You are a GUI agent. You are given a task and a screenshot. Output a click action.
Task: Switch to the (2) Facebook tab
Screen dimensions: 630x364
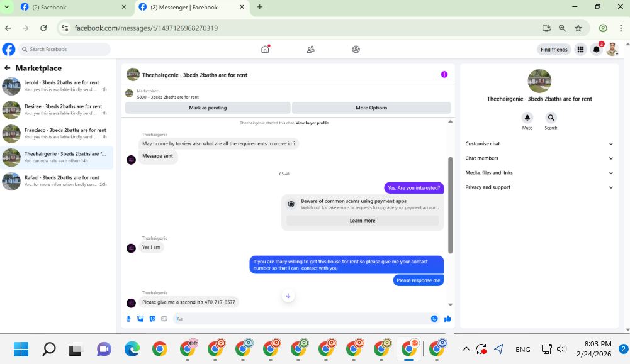pos(74,7)
